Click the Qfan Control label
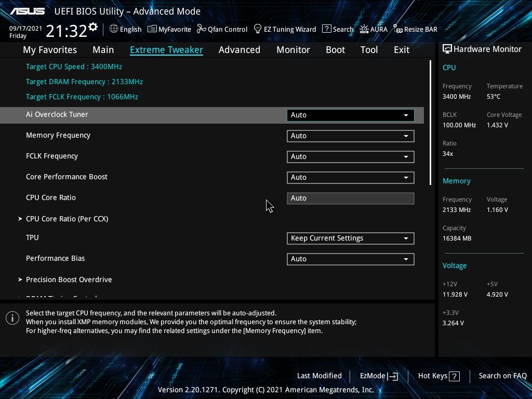This screenshot has height=399, width=532. pos(228,30)
